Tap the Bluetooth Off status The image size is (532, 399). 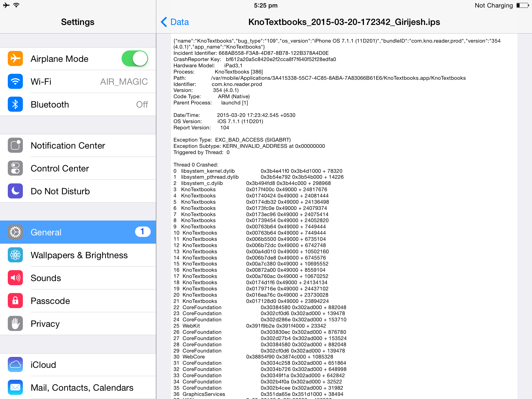(x=142, y=104)
